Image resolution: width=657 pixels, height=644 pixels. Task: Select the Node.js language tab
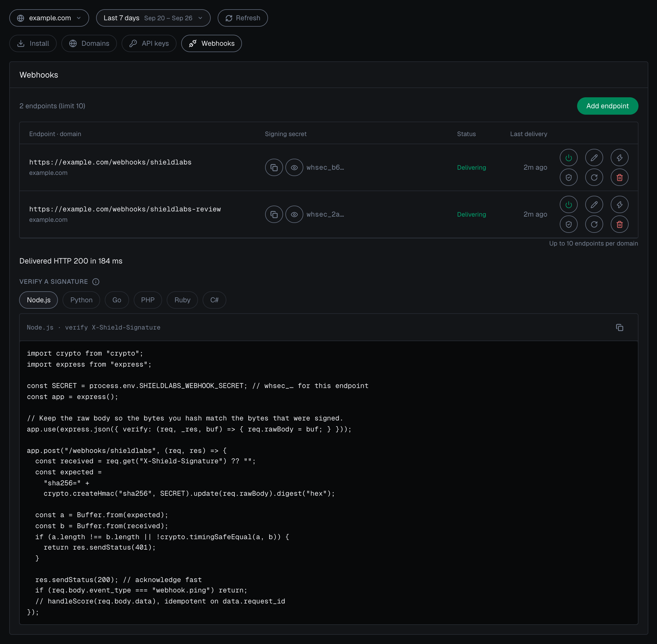tap(38, 300)
